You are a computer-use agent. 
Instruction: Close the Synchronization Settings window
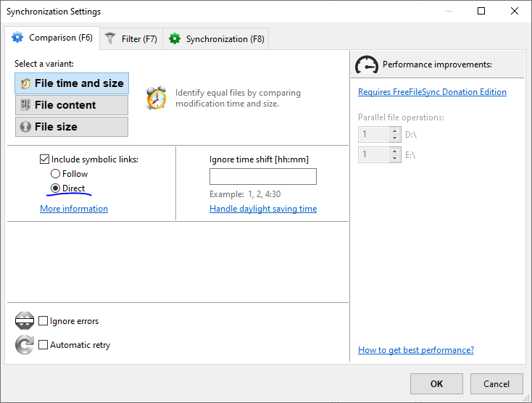click(515, 11)
